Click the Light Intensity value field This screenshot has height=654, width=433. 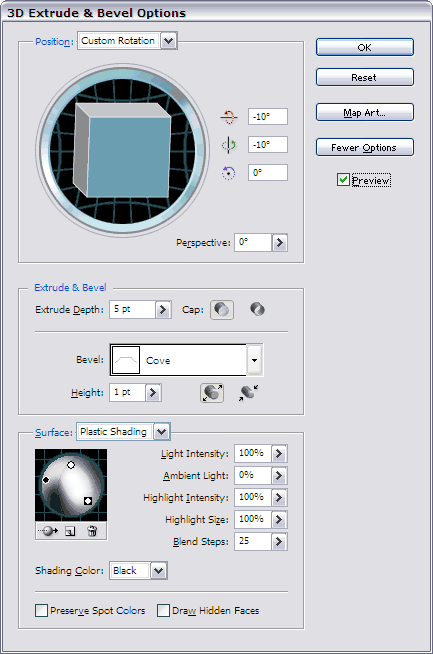(x=253, y=453)
